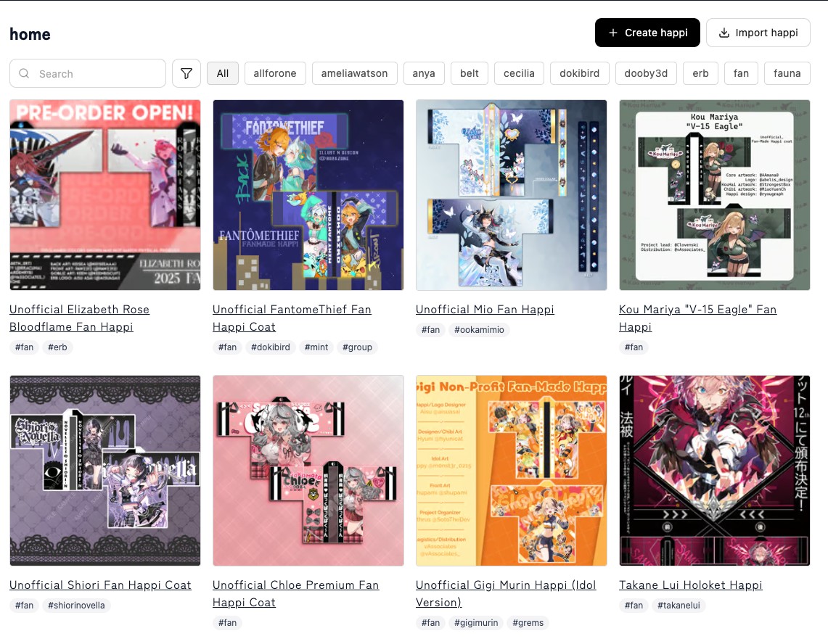Focus the Search input field
This screenshot has width=828, height=644.
click(88, 73)
